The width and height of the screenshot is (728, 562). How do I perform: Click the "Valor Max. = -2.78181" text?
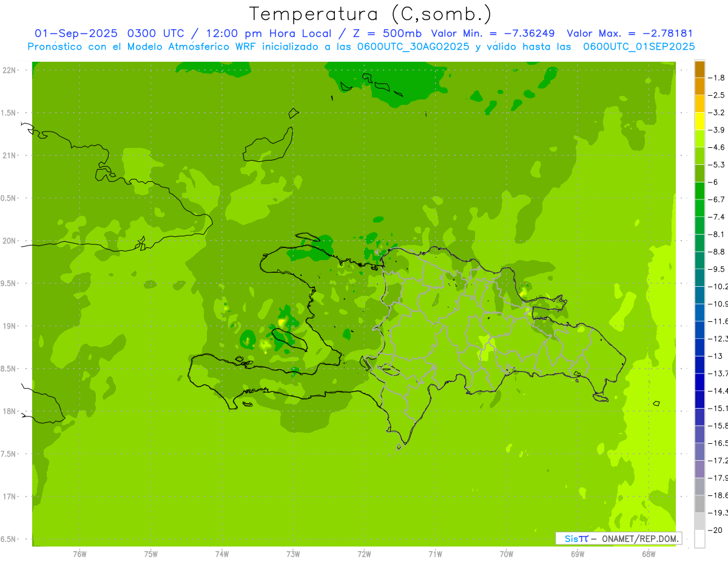629,33
